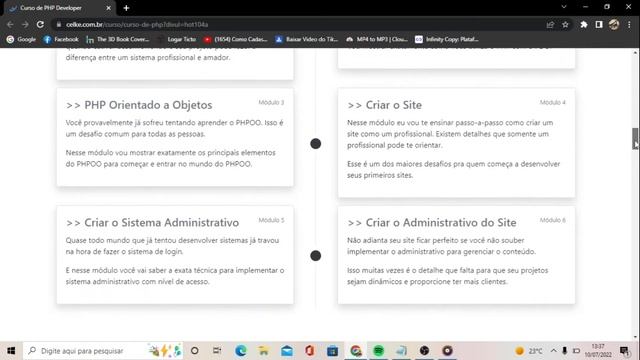Open File Explorer from the taskbar

pyautogui.click(x=264, y=351)
